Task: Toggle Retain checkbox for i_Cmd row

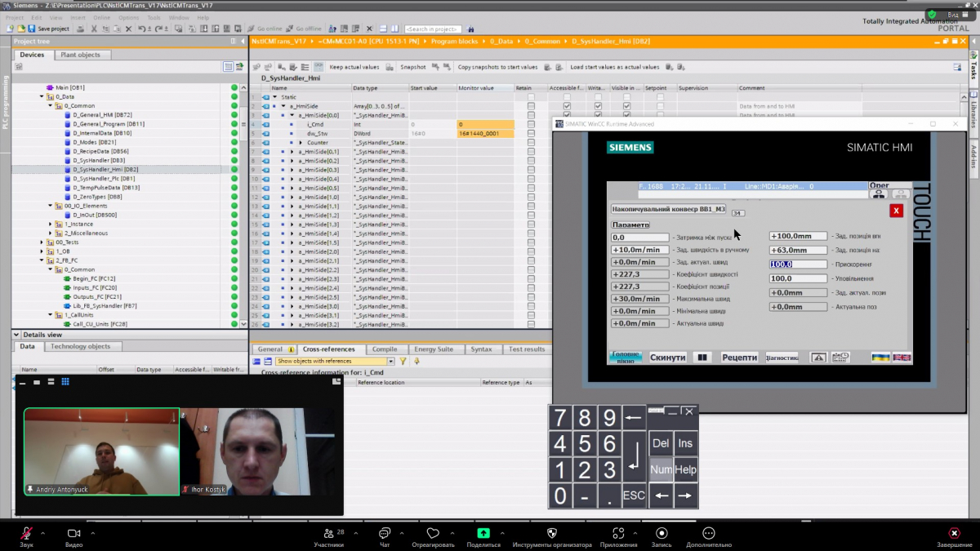Action: tap(531, 124)
